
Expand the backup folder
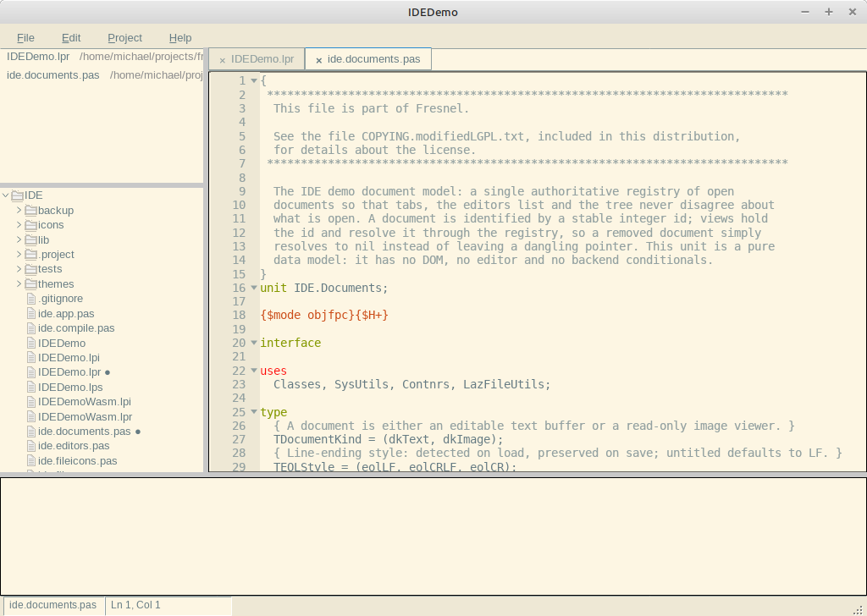pos(19,210)
